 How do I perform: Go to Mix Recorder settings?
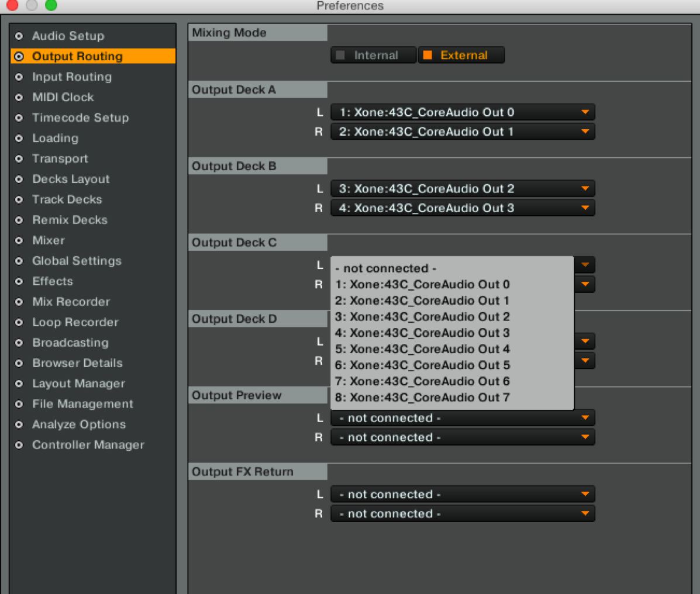[x=71, y=302]
